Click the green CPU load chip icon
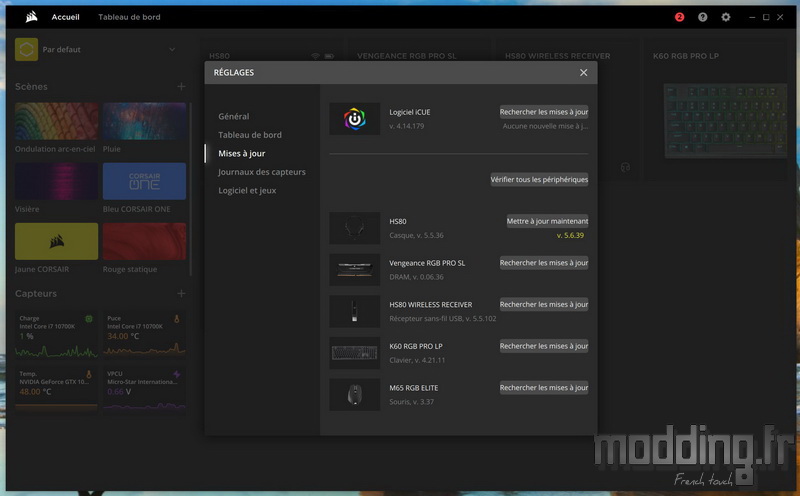Screen dimensions: 800x496 pos(89,319)
